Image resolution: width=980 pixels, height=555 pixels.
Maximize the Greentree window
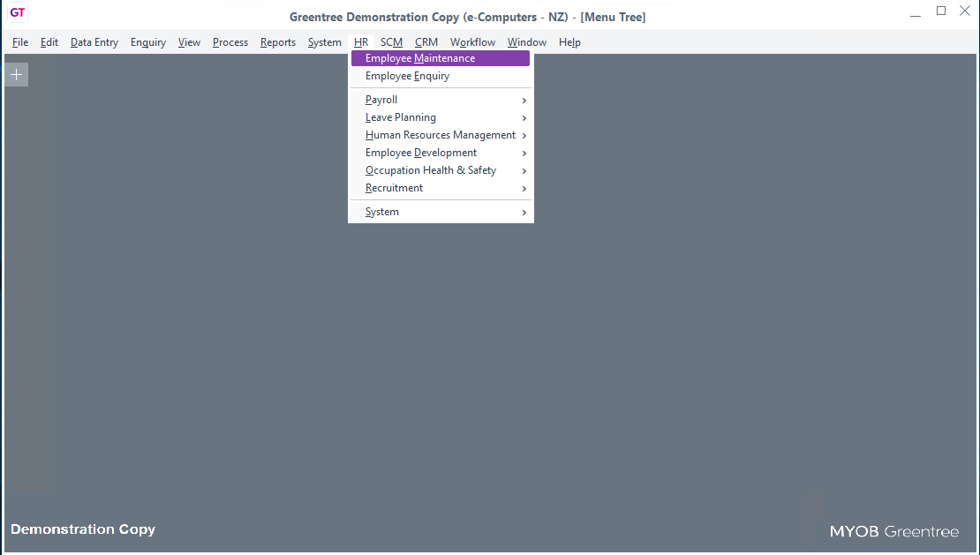click(x=940, y=11)
